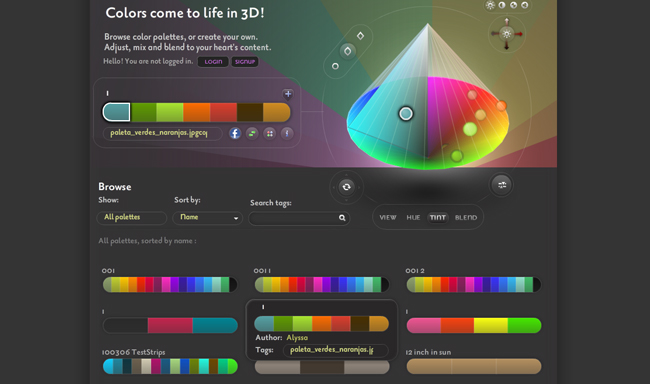650x384 pixels.
Task: Click the sun brightness icon in the top row
Action: click(x=490, y=5)
